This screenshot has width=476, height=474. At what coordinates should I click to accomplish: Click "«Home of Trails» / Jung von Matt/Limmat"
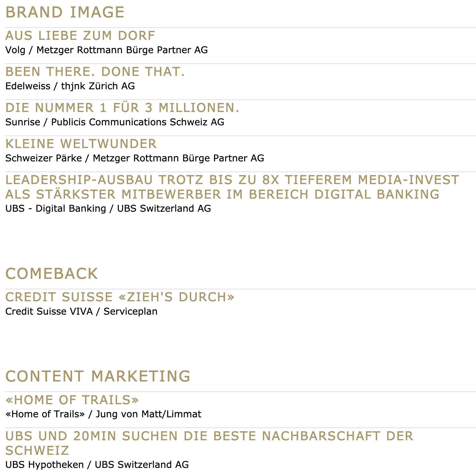coord(103,414)
